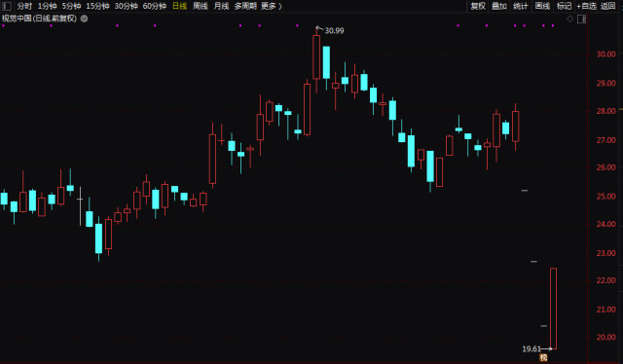This screenshot has width=623, height=364.
Task: Toggle the left sidebar panel icon
Action: [7, 6]
